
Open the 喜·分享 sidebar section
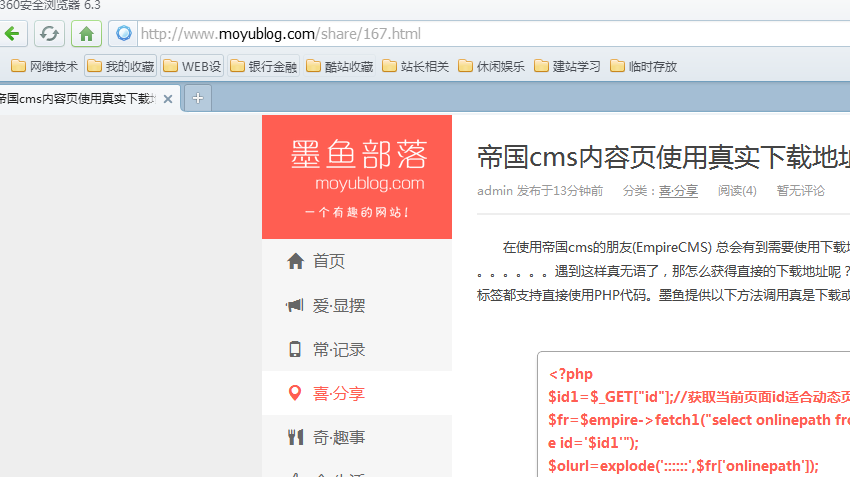coord(357,393)
